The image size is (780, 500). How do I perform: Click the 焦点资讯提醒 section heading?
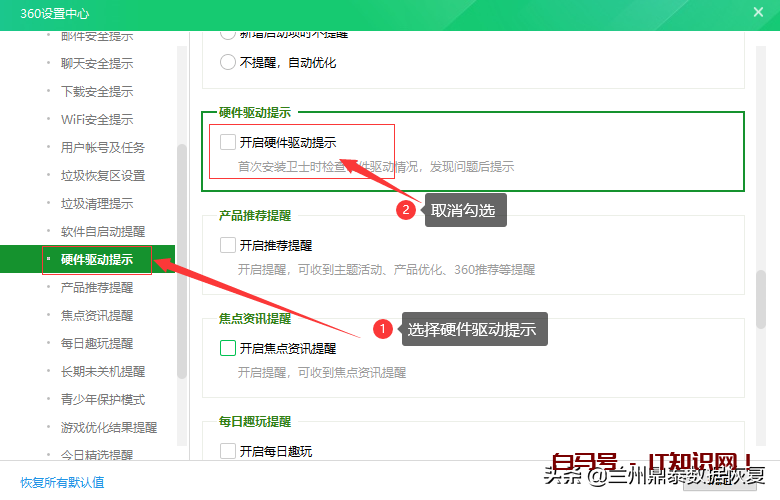tap(255, 318)
